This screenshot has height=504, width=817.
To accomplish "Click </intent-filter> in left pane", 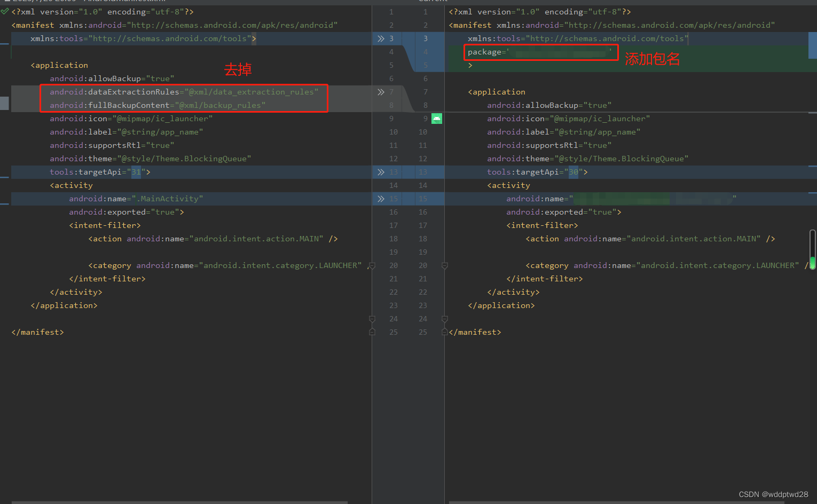I will coord(107,279).
